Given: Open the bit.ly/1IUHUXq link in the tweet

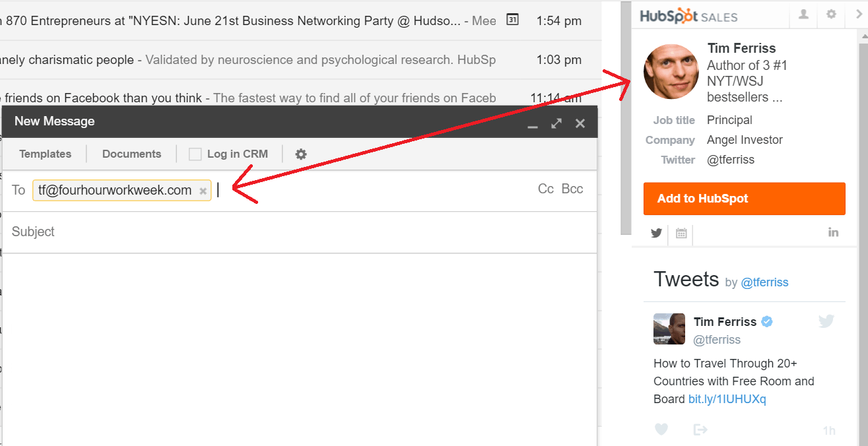Looking at the screenshot, I should (x=727, y=399).
